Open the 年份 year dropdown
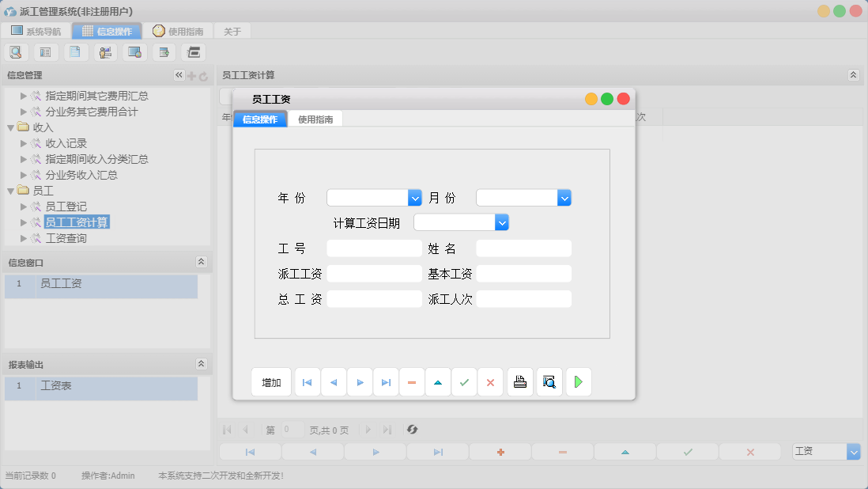The image size is (868, 489). pos(414,198)
